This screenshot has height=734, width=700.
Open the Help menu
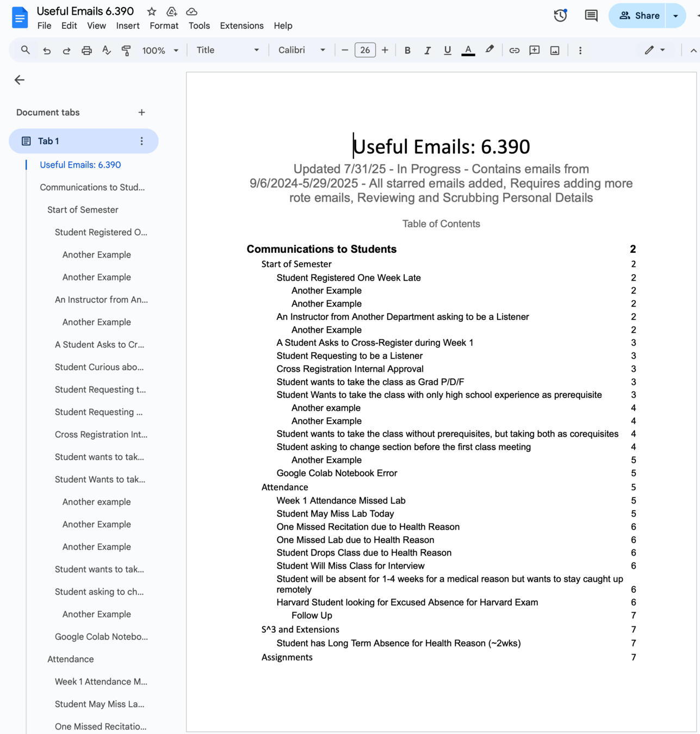tap(283, 26)
